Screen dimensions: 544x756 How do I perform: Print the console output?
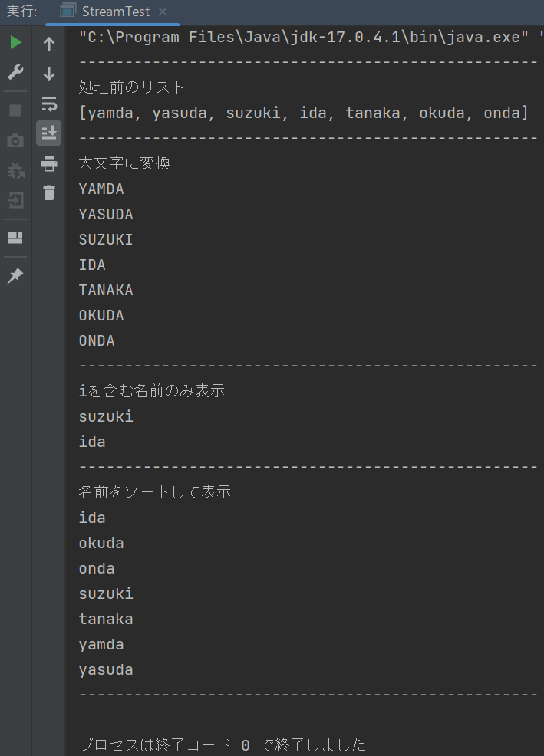coord(49,164)
